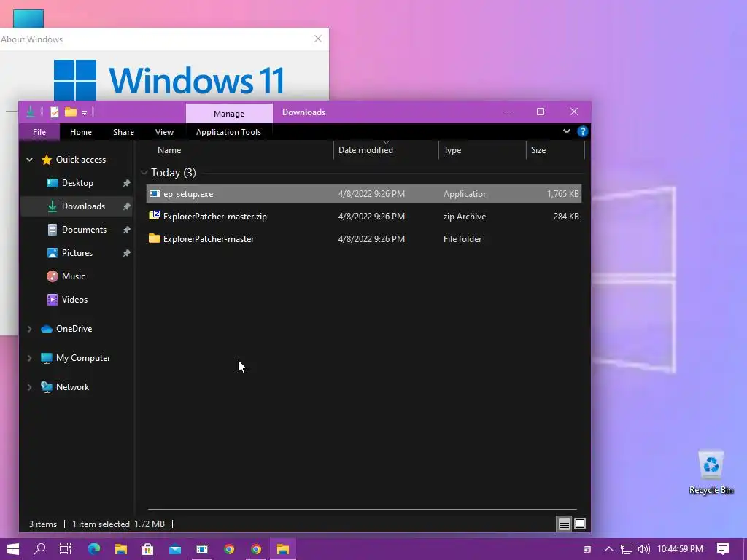Click the Quick access star icon
Image resolution: width=747 pixels, height=560 pixels.
click(46, 160)
